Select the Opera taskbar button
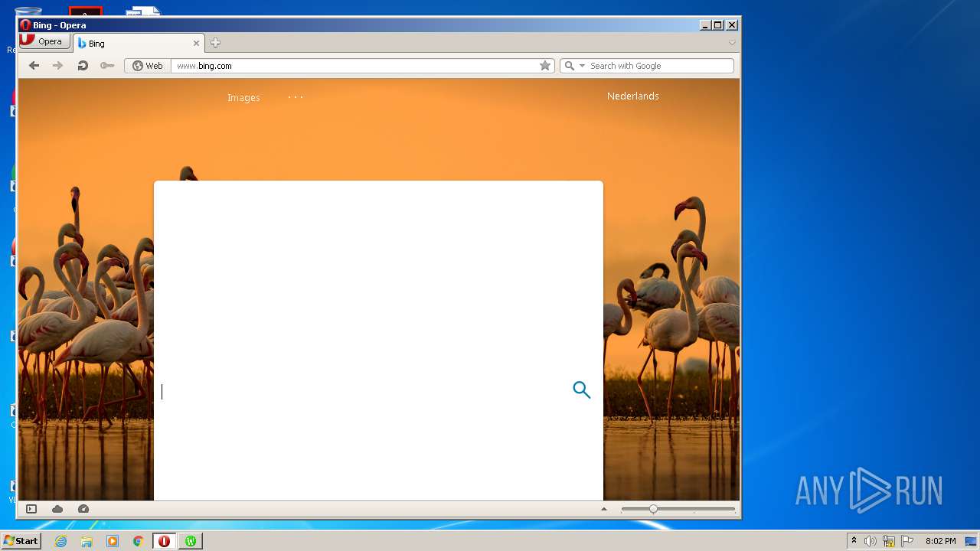The image size is (980, 551). [164, 541]
